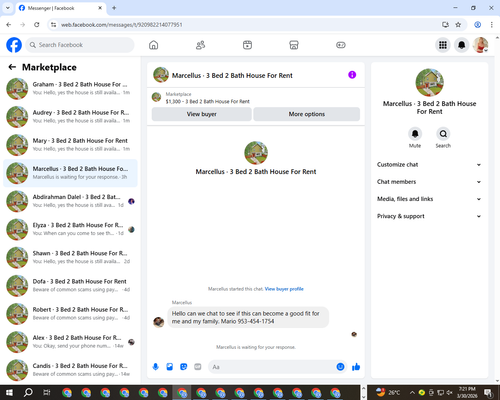The image size is (500, 400).
Task: Expand the Chat members section
Action: coord(429,182)
